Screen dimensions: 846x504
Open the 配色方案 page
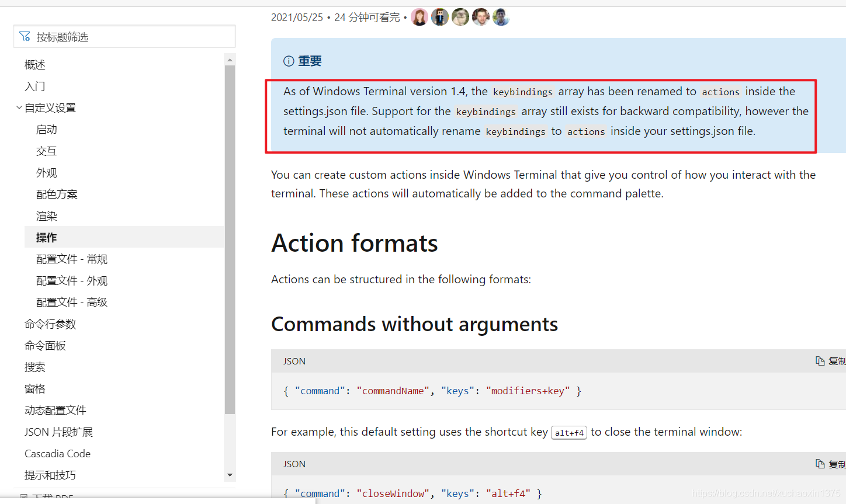(x=57, y=194)
